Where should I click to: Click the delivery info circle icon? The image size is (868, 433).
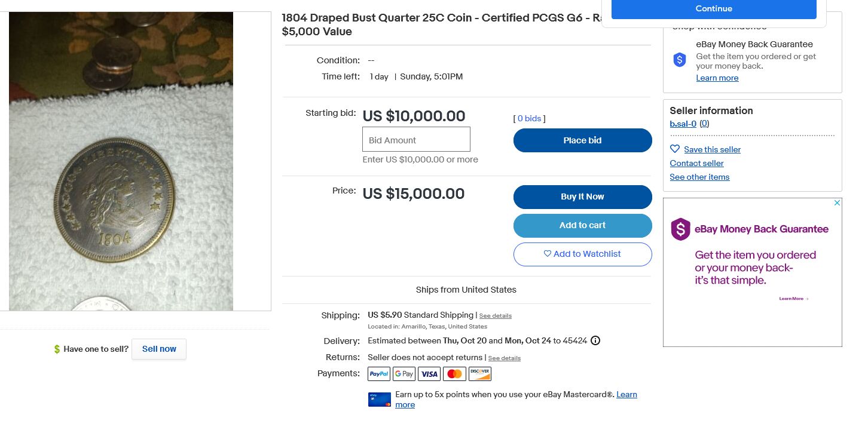coord(595,341)
